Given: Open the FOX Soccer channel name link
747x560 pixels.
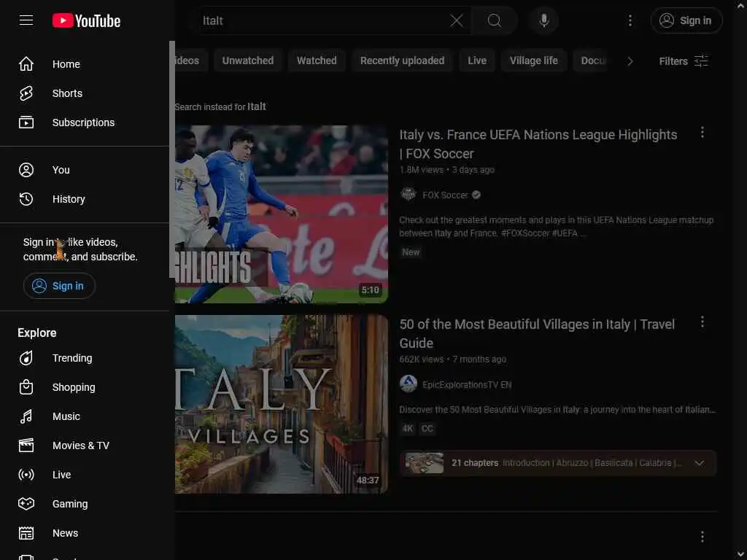Looking at the screenshot, I should point(445,195).
